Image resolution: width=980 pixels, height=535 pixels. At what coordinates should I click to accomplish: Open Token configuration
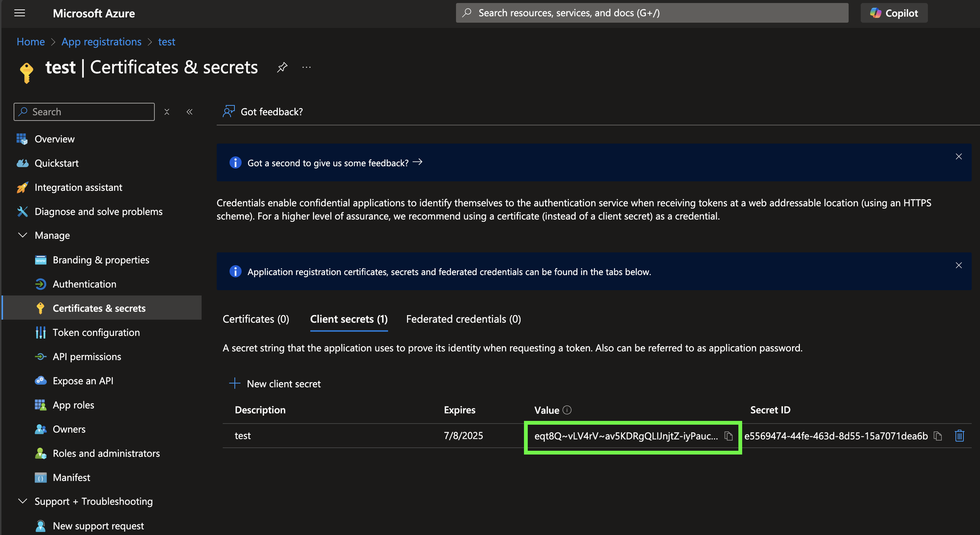(96, 332)
